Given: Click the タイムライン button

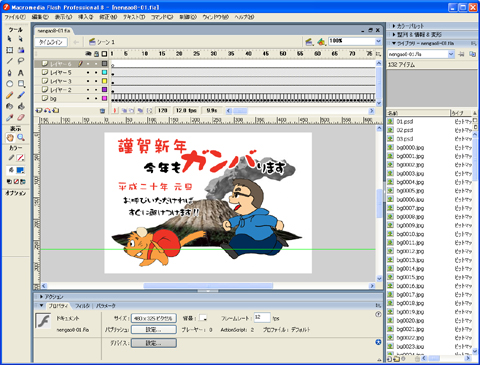Looking at the screenshot, I should (51, 42).
